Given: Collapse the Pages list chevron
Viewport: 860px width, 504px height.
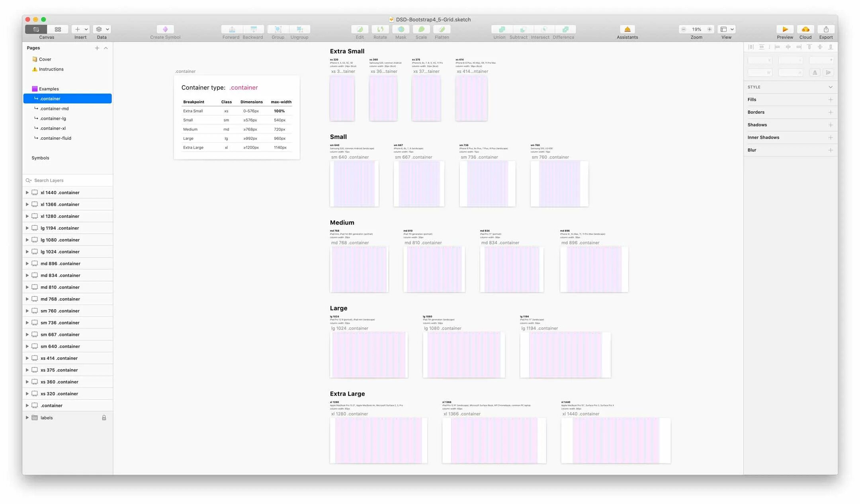Looking at the screenshot, I should (106, 48).
